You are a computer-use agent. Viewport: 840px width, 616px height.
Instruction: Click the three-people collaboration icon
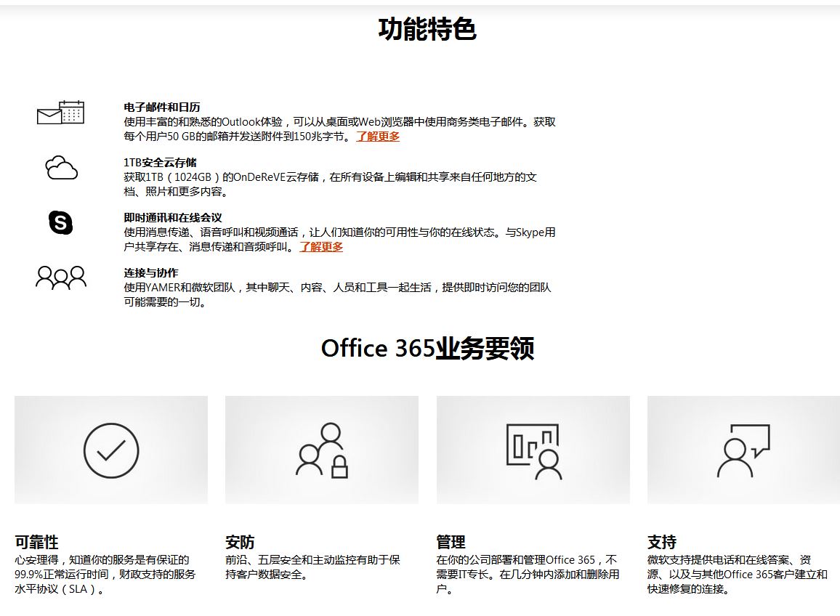[x=60, y=277]
